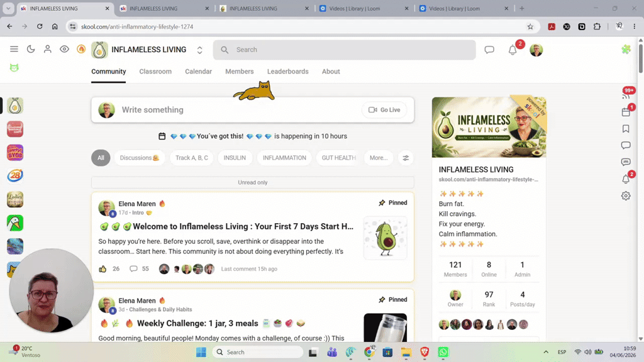This screenshot has height=362, width=644.
Task: Reload the page
Action: point(40,26)
